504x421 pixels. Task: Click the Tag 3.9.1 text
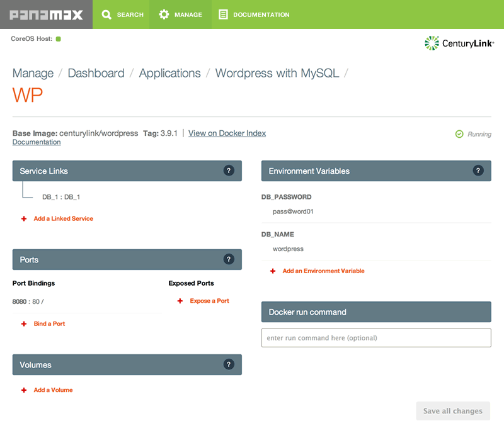[x=160, y=133]
